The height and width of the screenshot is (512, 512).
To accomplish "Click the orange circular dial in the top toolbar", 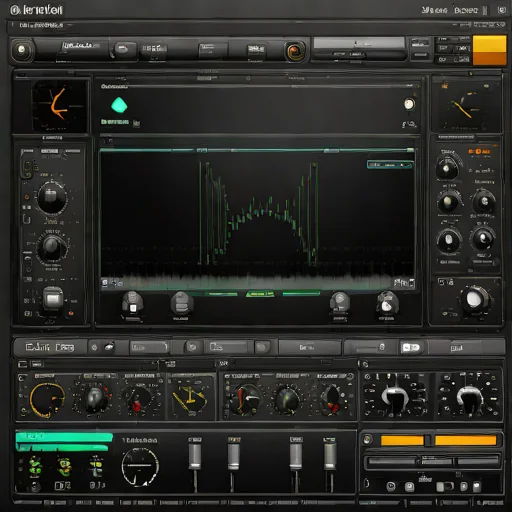I will (295, 51).
